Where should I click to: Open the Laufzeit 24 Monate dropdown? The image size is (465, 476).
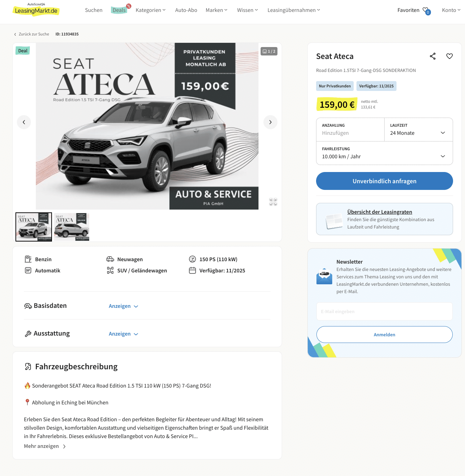point(419,130)
